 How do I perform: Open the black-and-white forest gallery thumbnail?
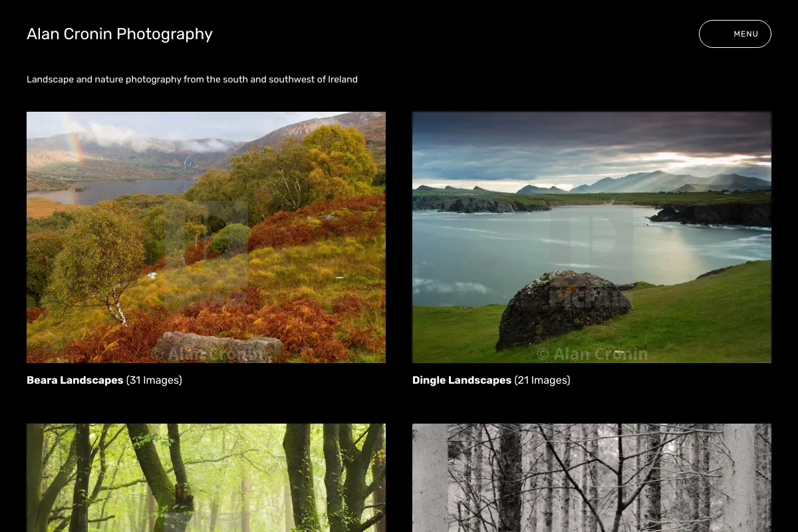click(x=592, y=478)
